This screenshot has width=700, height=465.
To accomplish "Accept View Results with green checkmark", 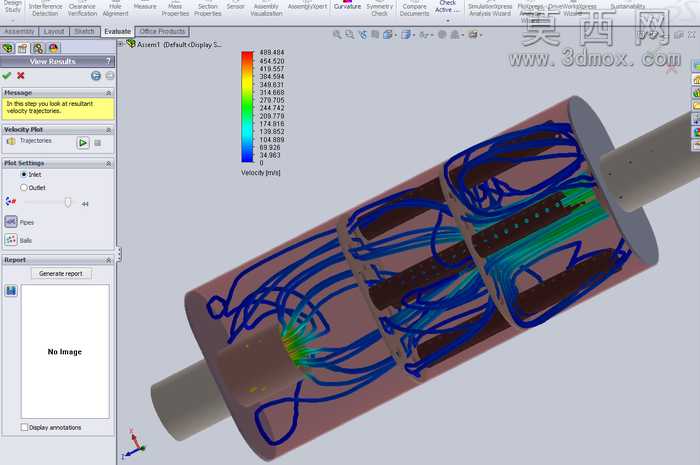I will coord(7,75).
